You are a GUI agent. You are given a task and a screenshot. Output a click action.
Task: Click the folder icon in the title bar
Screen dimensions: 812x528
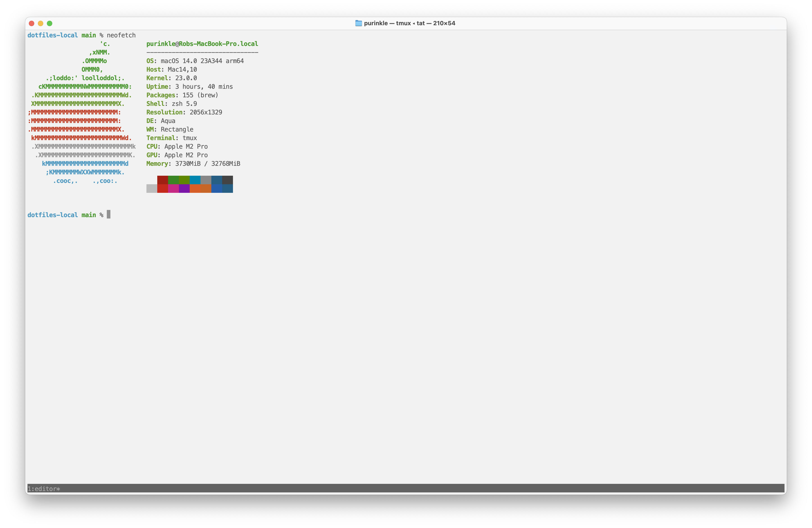358,23
